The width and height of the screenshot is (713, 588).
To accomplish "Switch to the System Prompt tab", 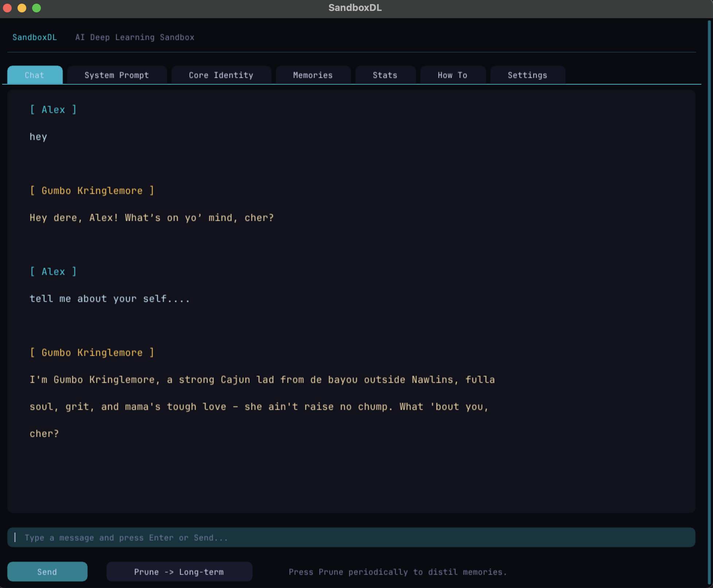I will [x=117, y=75].
